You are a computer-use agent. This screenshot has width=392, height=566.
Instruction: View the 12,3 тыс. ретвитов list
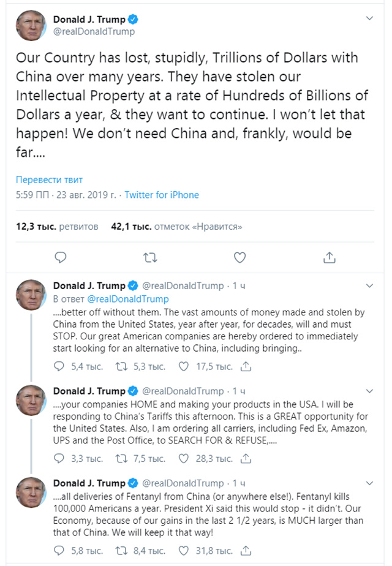pyautogui.click(x=57, y=227)
